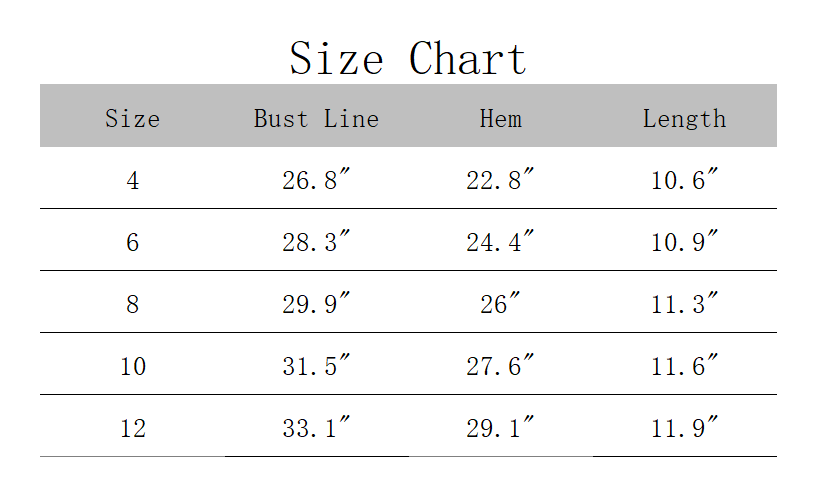817x499 pixels.
Task: Click size 6 in the Size column
Action: point(132,243)
